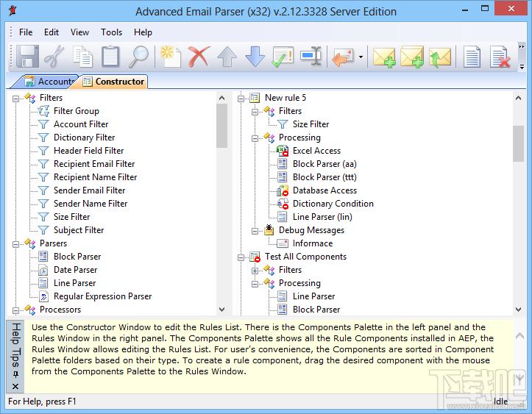Select Size Filter under New rule 5
532x414 pixels.
(x=311, y=124)
